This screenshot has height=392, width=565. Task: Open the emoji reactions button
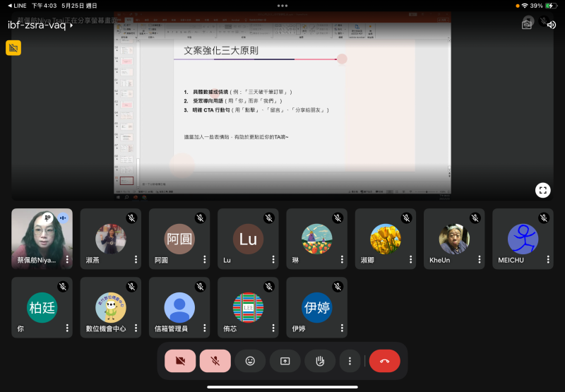(250, 360)
